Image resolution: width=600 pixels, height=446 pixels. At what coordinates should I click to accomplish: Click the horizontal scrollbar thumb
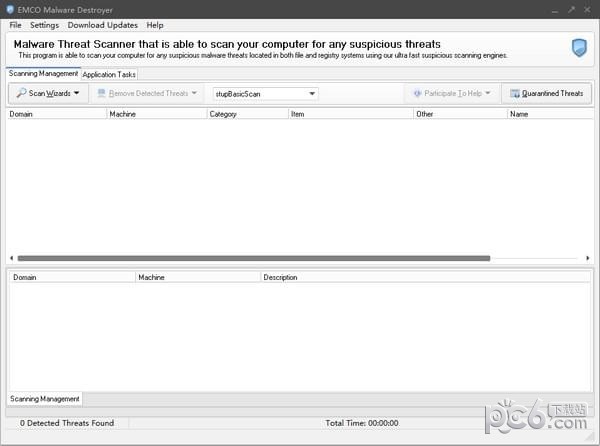pos(254,258)
